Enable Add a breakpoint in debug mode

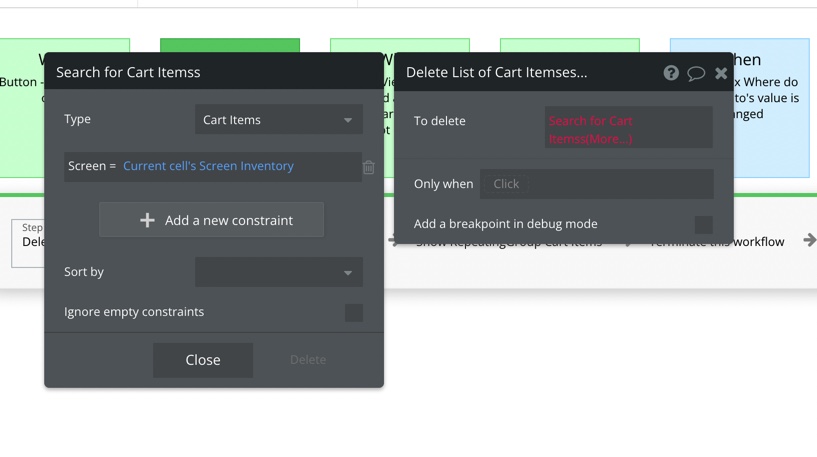coord(703,225)
